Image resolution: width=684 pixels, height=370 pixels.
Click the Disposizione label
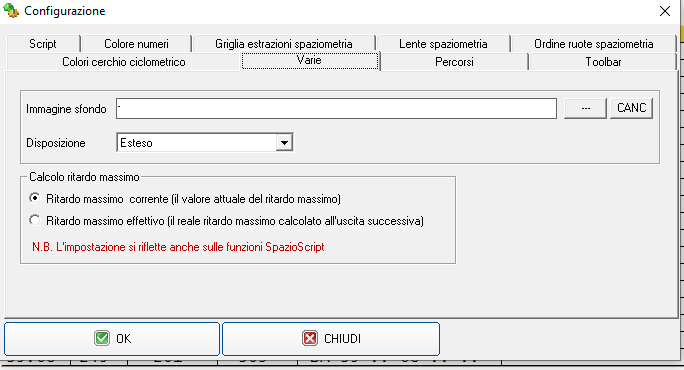pyautogui.click(x=56, y=143)
